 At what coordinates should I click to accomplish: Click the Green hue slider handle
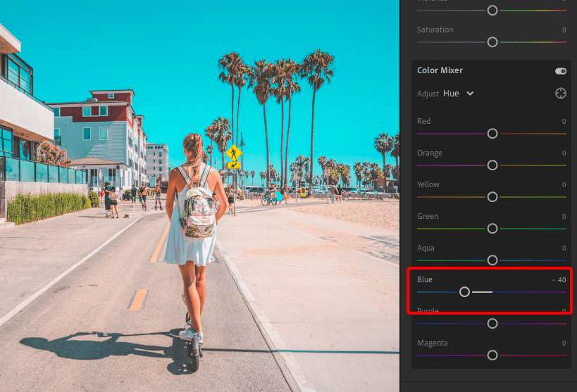click(x=492, y=228)
